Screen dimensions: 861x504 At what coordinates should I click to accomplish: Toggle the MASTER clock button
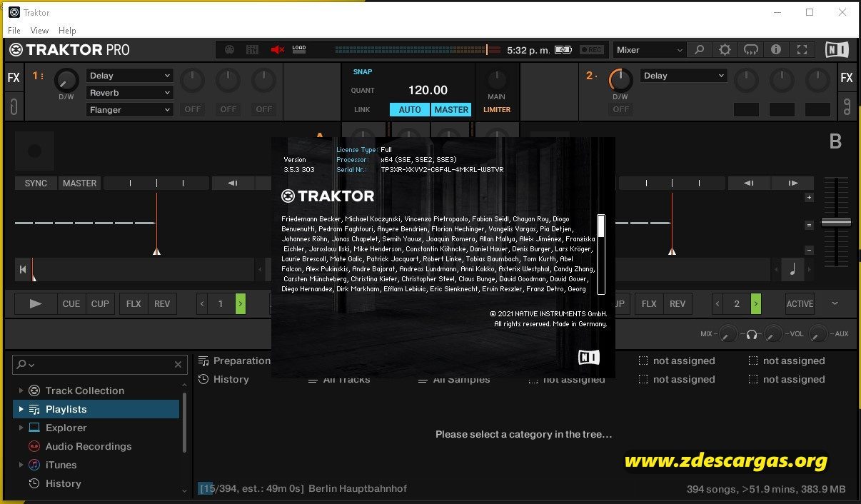pyautogui.click(x=451, y=110)
